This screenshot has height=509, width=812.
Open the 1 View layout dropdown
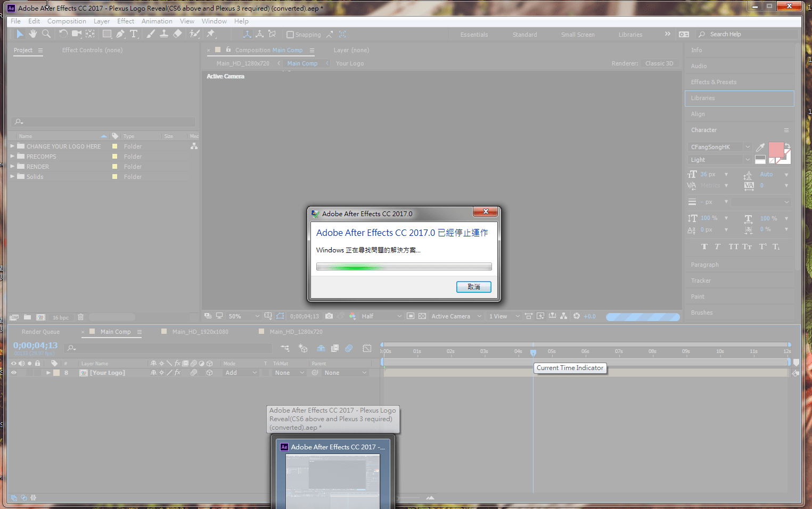(x=504, y=316)
